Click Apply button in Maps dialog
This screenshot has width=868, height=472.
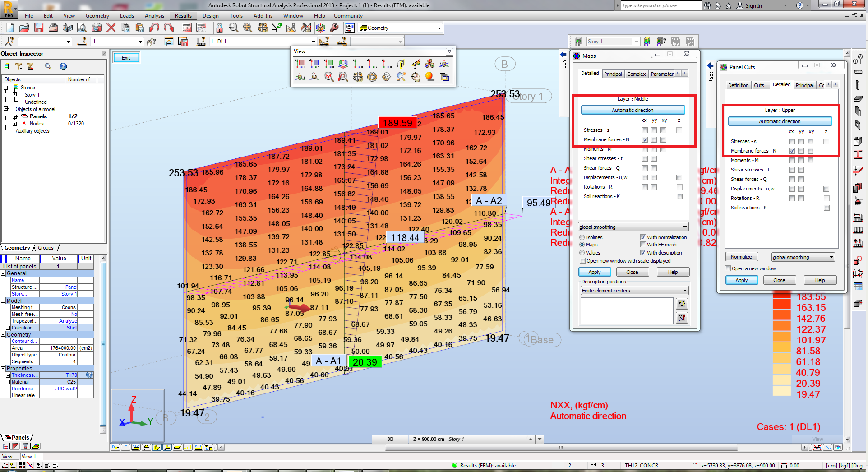[x=595, y=272]
